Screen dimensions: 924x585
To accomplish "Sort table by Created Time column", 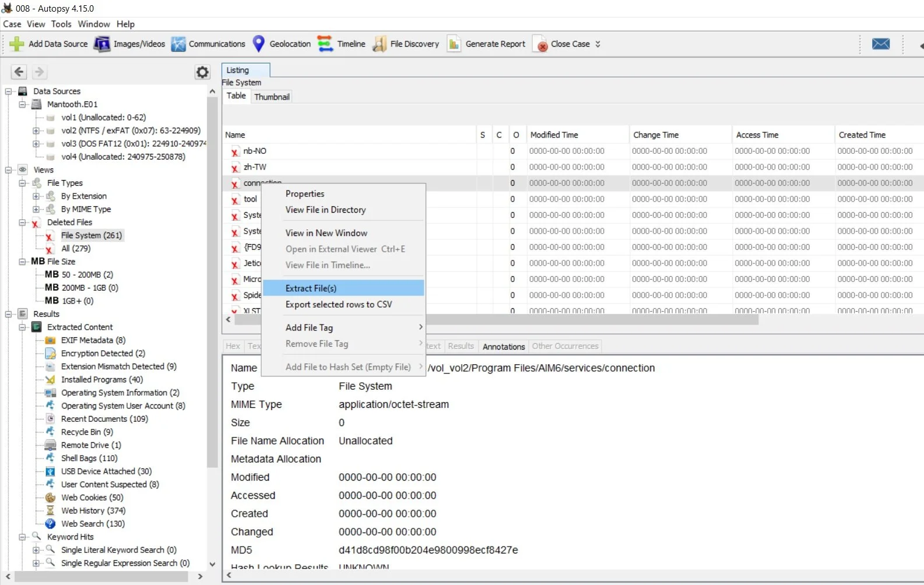I will coord(879,135).
